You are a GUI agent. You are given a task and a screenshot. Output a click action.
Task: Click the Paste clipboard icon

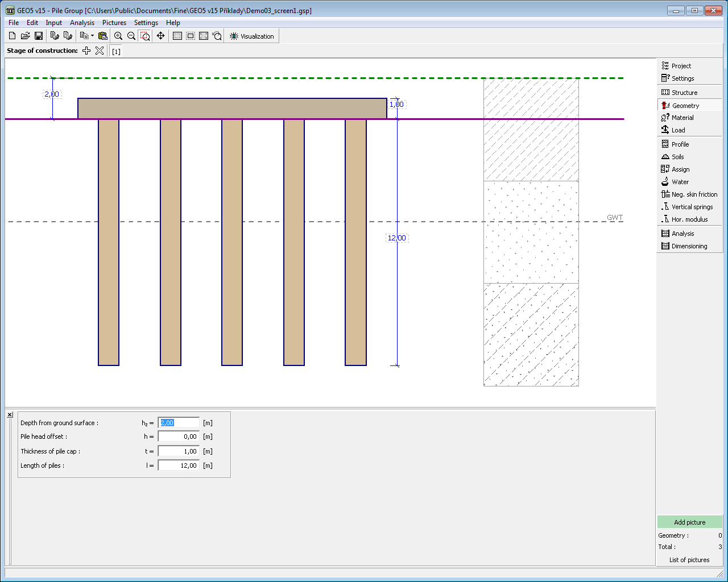point(103,36)
